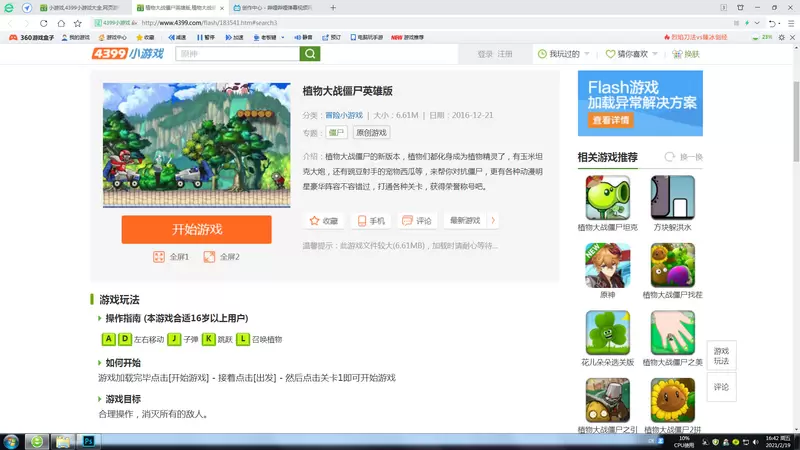
Task: Open a new browser tab
Action: [333, 8]
